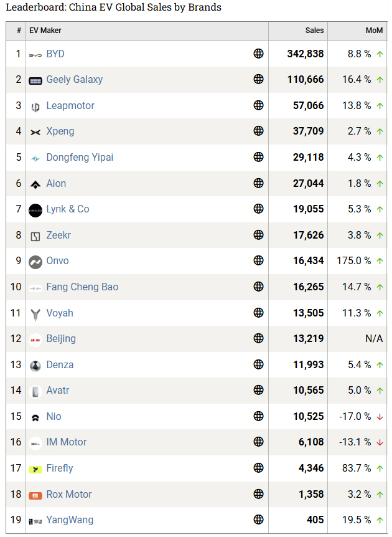The width and height of the screenshot is (392, 537).
Task: Open the Zeekr brand link
Action: point(60,235)
